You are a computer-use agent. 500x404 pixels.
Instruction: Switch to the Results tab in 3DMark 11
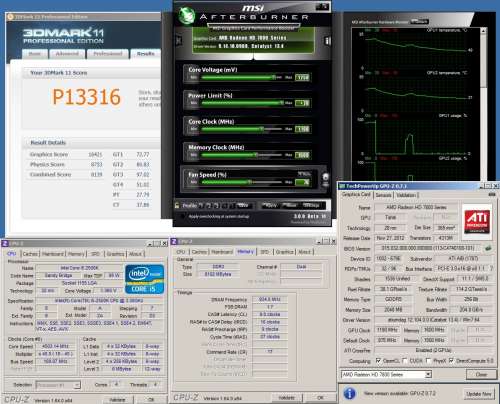[x=145, y=54]
